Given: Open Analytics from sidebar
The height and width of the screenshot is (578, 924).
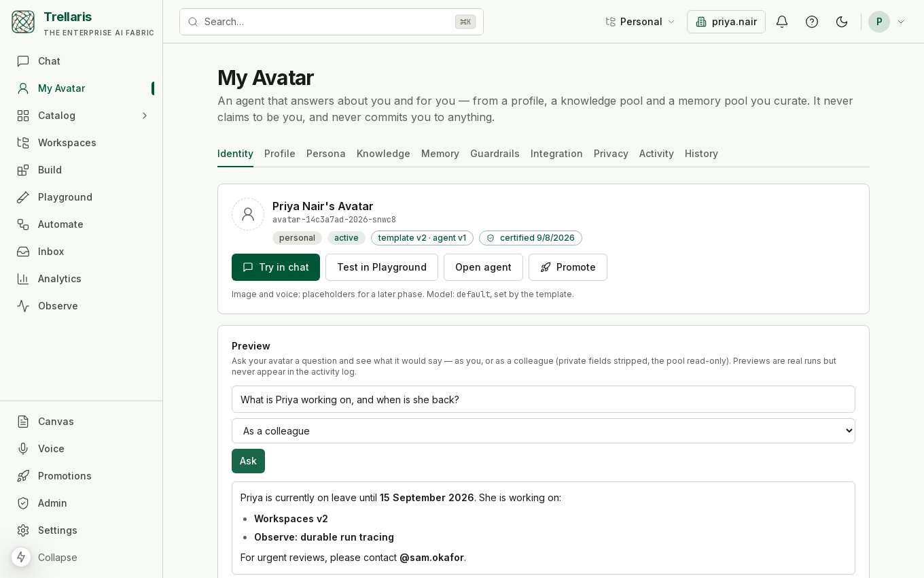Looking at the screenshot, I should pos(82,279).
